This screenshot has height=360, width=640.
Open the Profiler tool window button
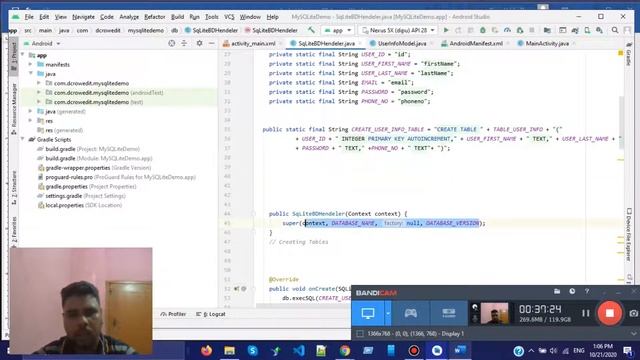[173, 314]
